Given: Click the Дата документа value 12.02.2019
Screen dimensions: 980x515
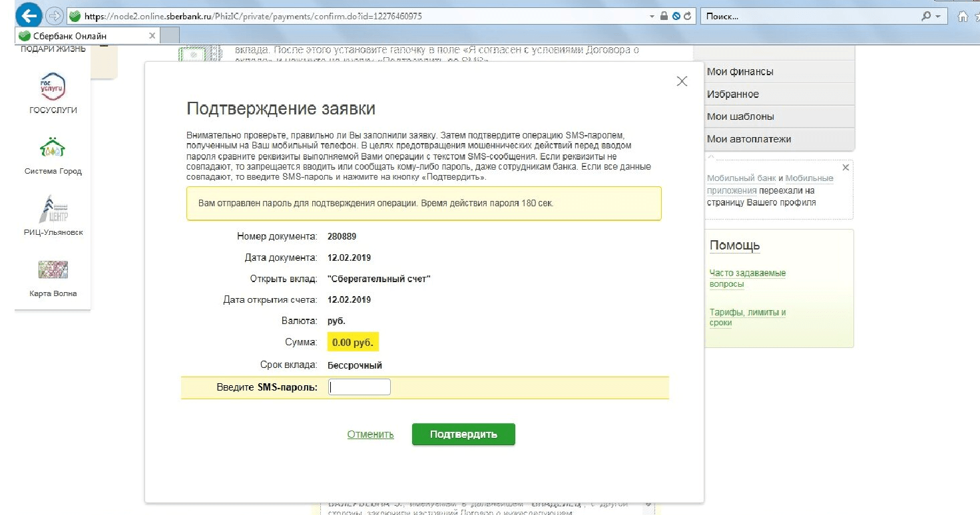Looking at the screenshot, I should tap(350, 257).
